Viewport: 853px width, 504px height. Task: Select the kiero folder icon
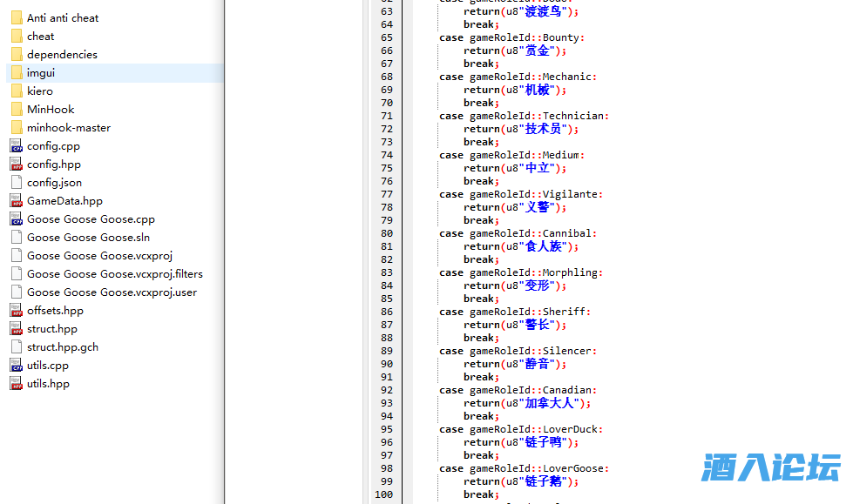tap(17, 91)
